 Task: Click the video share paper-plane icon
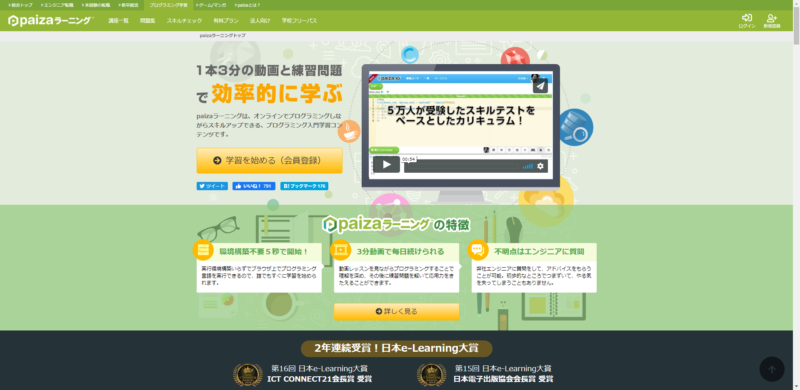click(540, 86)
